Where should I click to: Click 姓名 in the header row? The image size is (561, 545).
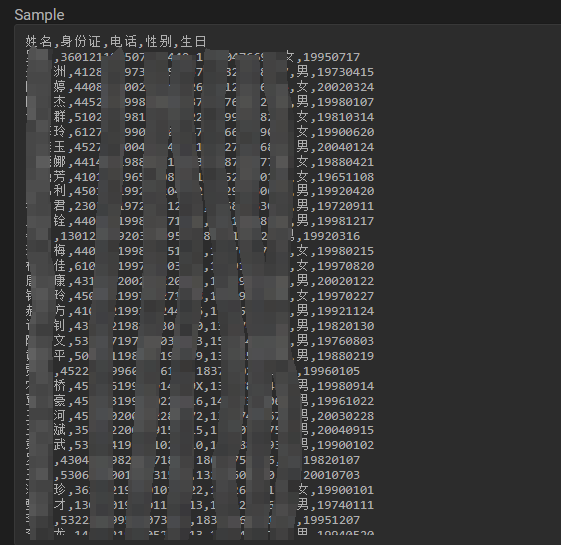click(39, 42)
